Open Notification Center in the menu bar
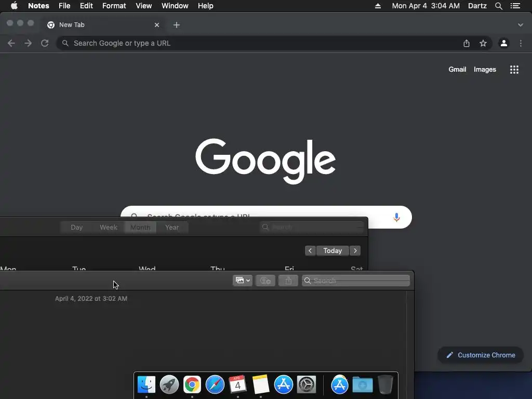Viewport: 532px width, 399px height. 515,6
